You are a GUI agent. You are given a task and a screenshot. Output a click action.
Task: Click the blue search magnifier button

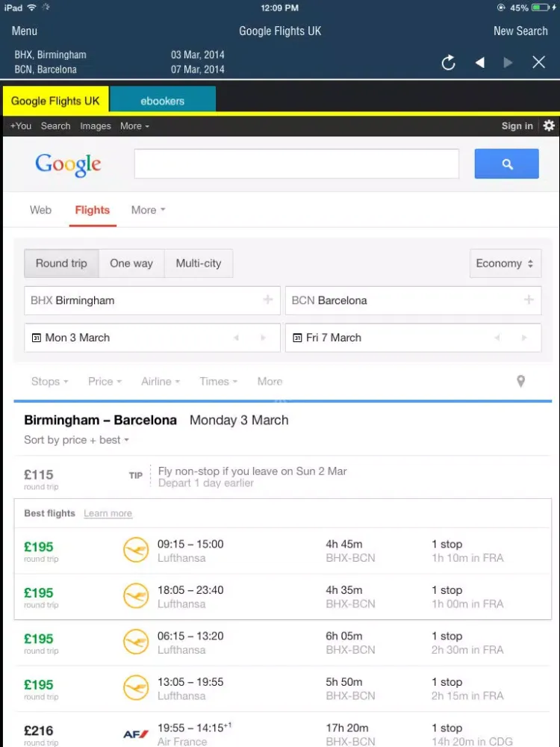click(x=507, y=164)
